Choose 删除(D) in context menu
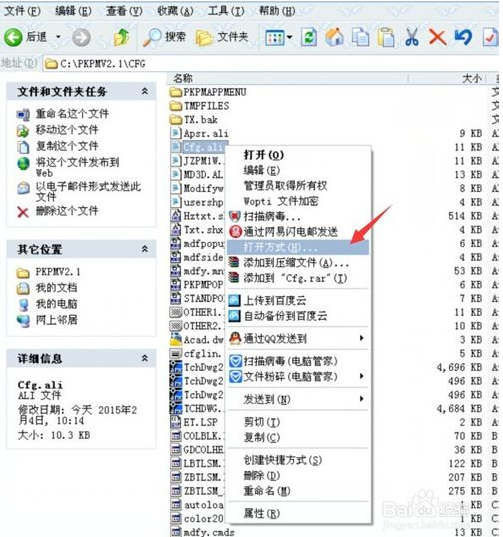The height and width of the screenshot is (537, 503). [x=298, y=475]
